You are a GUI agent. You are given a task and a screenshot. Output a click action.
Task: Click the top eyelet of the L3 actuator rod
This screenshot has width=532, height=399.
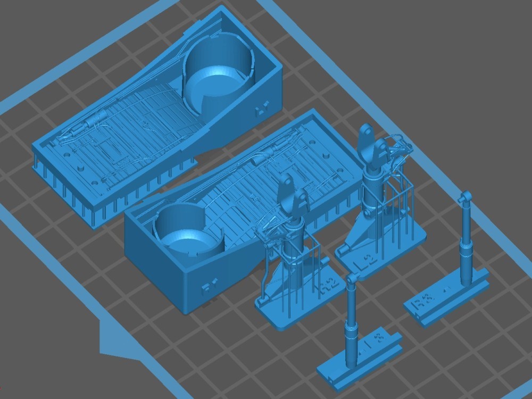point(352,279)
